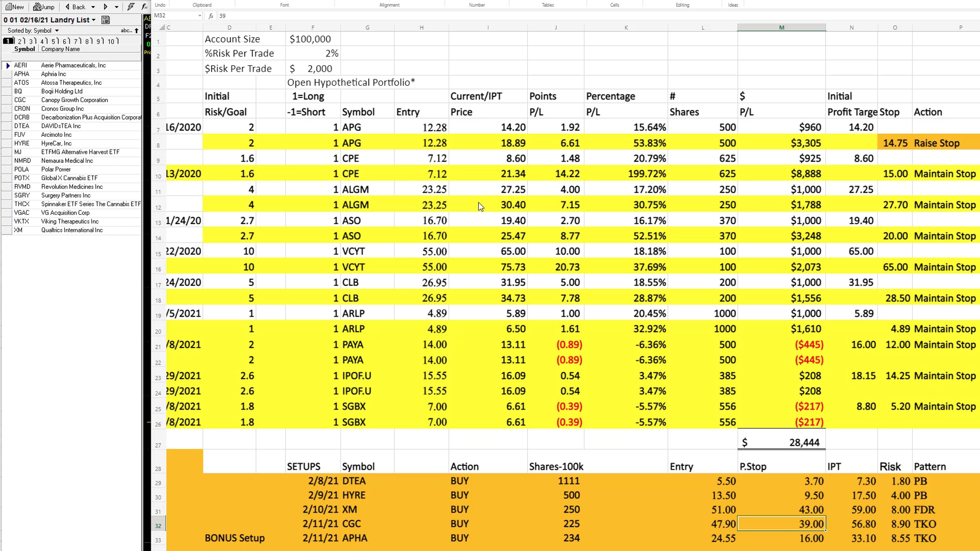Image resolution: width=980 pixels, height=551 pixels.
Task: Open the forward history dropdown arrow
Action: [x=117, y=7]
